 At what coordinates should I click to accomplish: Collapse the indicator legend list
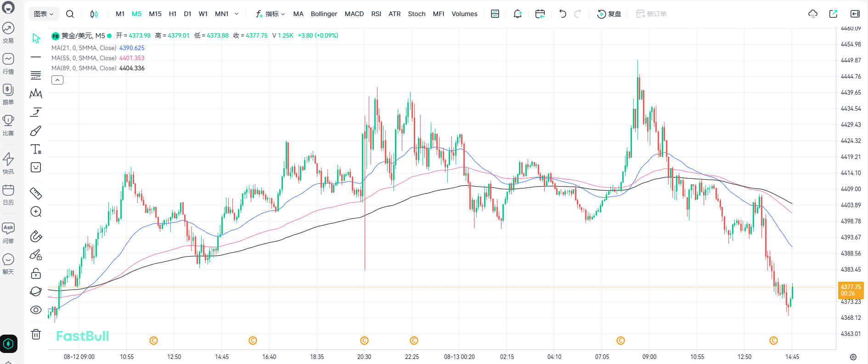[x=57, y=80]
